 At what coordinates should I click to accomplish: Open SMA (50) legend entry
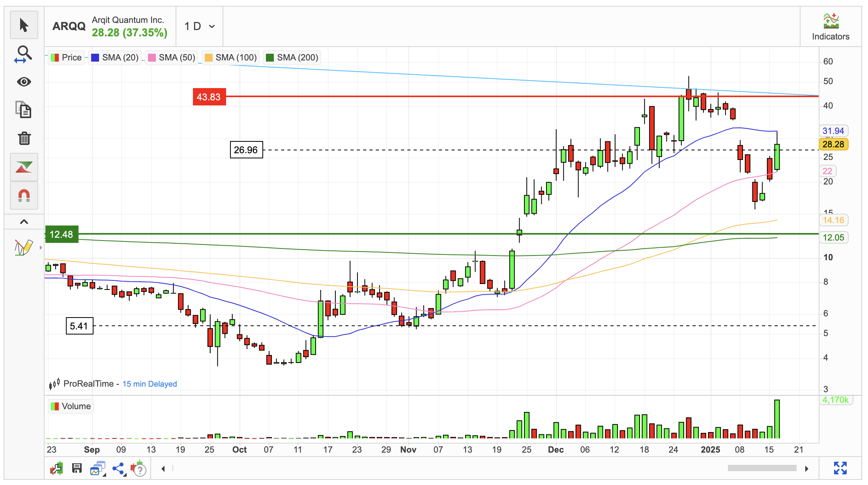[x=172, y=57]
